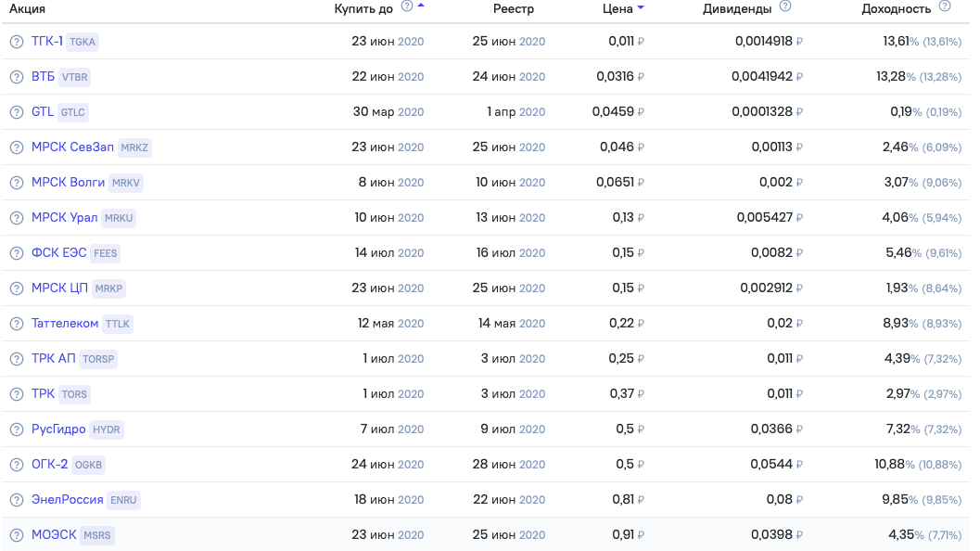Click the help icon next to Таттелеком
The image size is (980, 551).
(x=17, y=324)
